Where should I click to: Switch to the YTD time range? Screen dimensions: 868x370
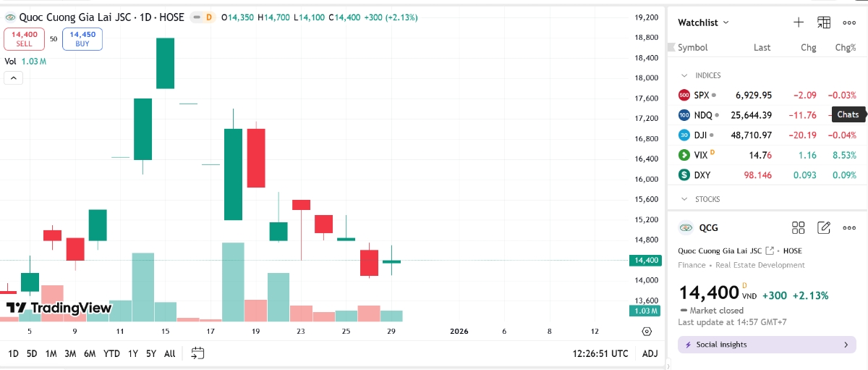pos(111,353)
